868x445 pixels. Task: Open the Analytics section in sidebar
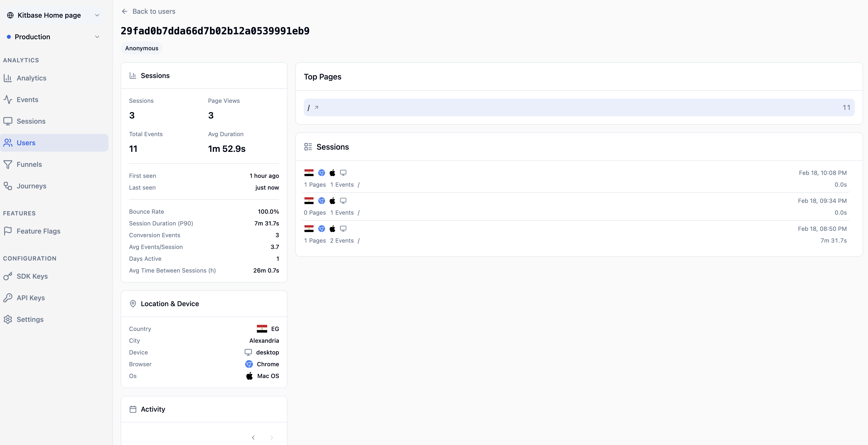point(31,78)
